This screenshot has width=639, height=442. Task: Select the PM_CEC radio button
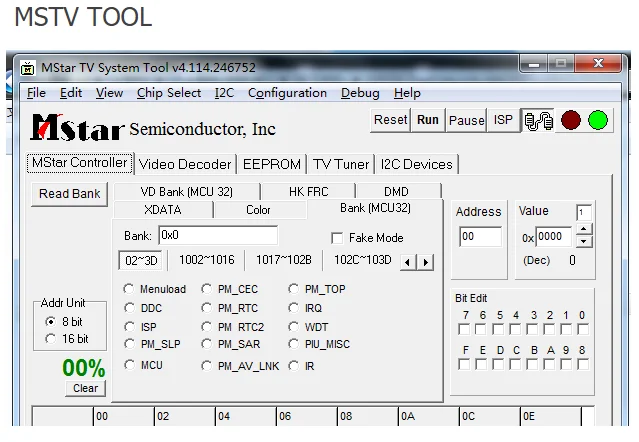207,289
